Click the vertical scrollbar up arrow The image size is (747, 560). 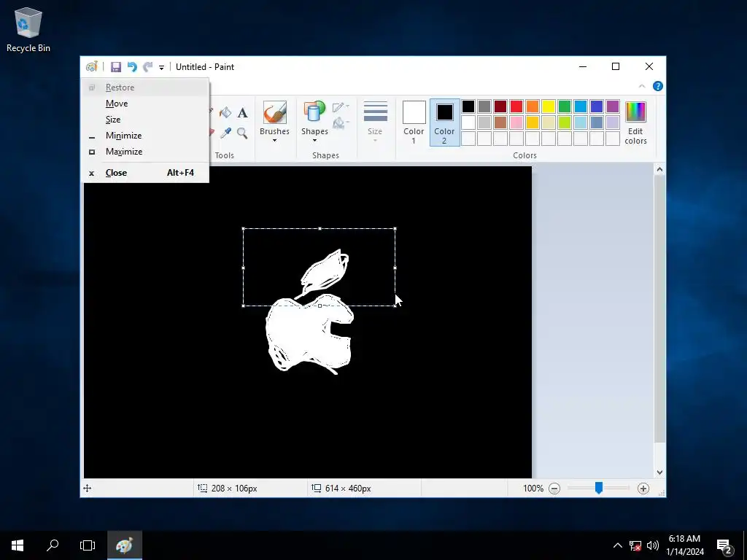[659, 169]
